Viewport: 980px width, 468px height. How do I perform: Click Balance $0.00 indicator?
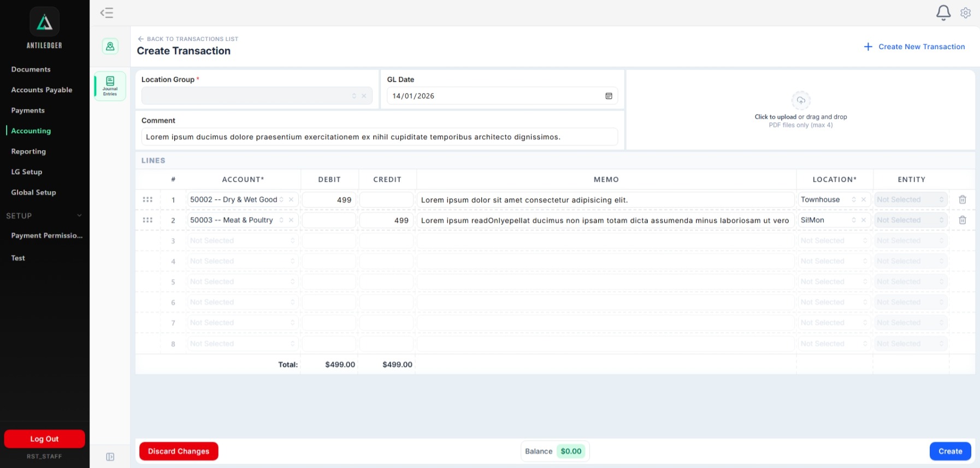pyautogui.click(x=554, y=451)
